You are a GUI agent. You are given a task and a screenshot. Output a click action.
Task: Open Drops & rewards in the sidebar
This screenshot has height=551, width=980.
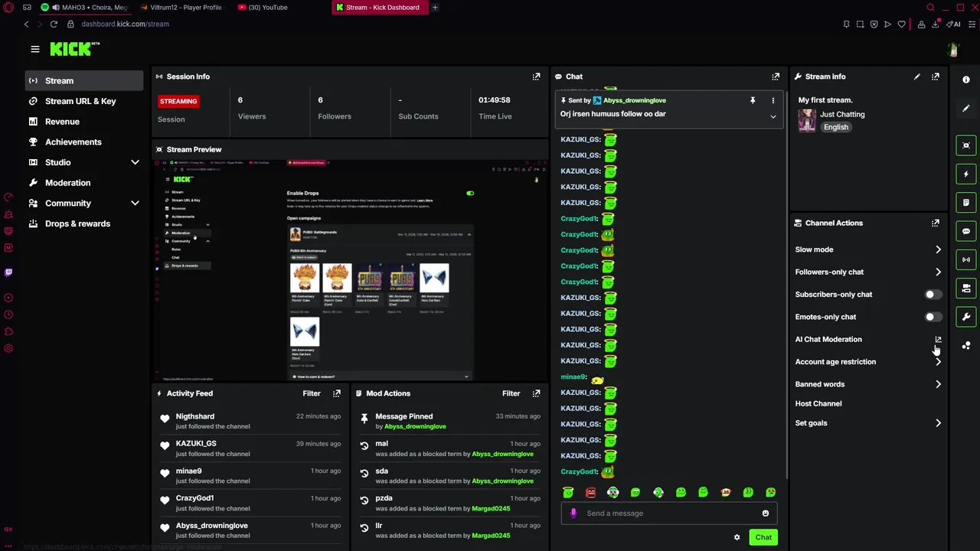point(84,223)
